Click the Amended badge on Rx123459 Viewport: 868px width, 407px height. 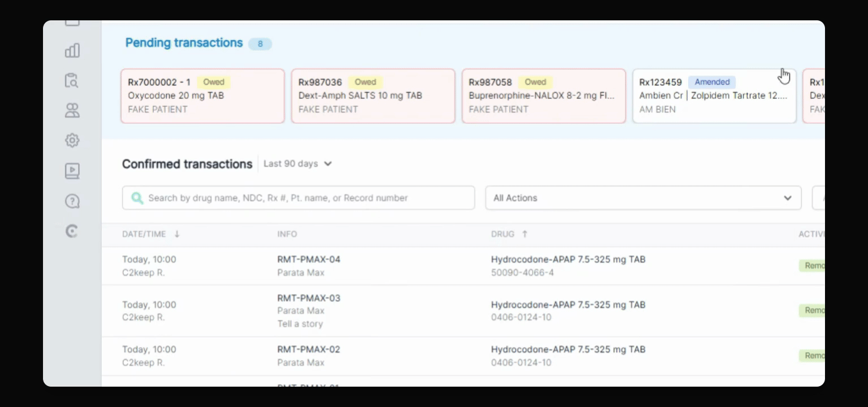coord(712,82)
